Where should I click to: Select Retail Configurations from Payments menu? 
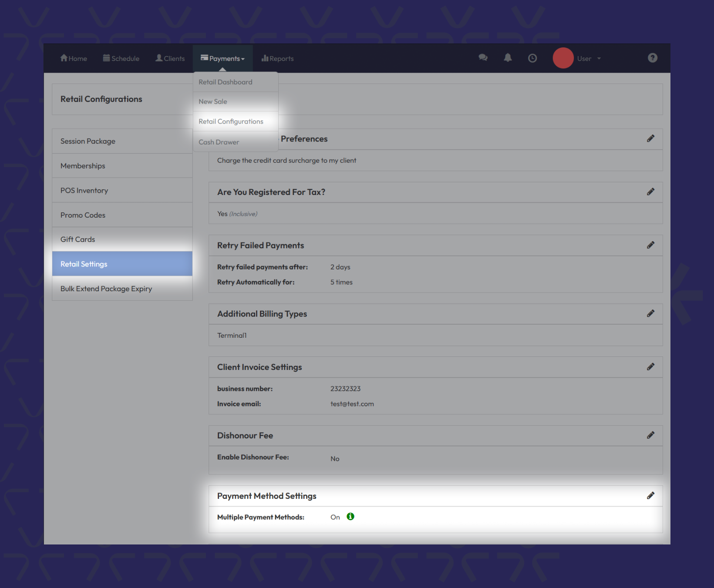[231, 121]
